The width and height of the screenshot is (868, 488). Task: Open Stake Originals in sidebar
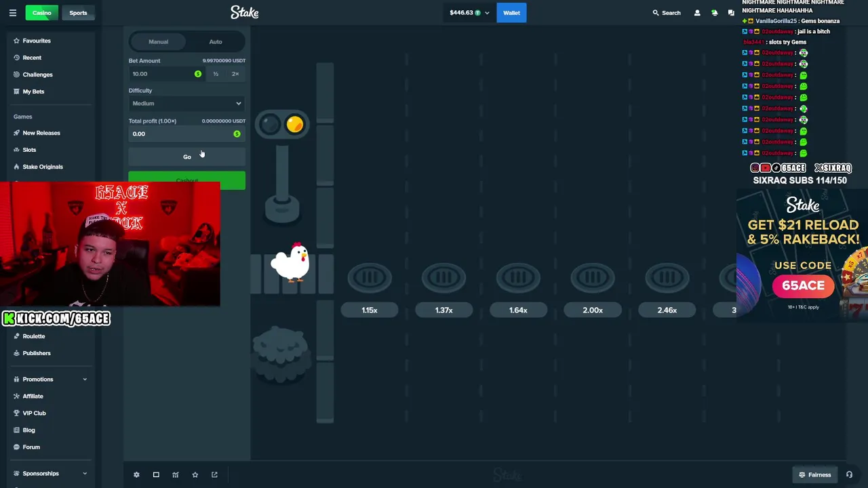coord(43,167)
